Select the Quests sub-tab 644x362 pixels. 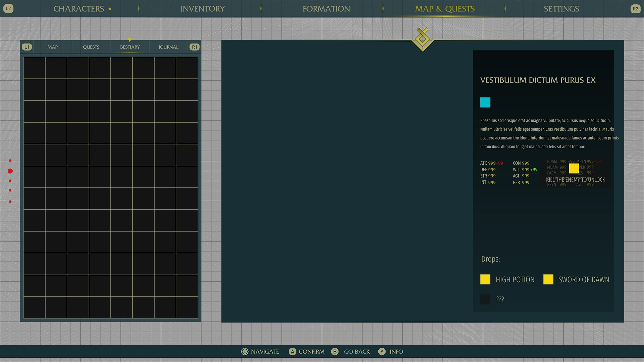(x=91, y=47)
